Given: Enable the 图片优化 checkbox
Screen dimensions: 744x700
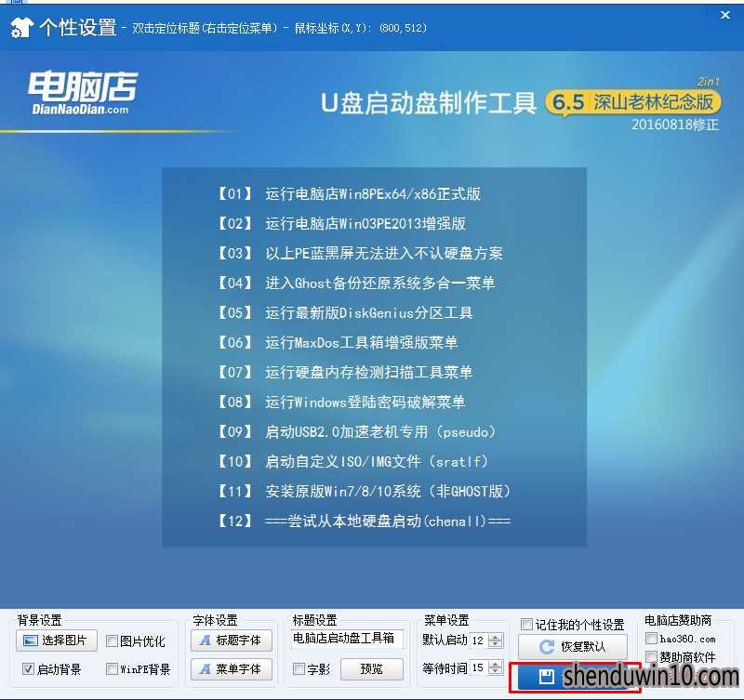Looking at the screenshot, I should [x=112, y=641].
